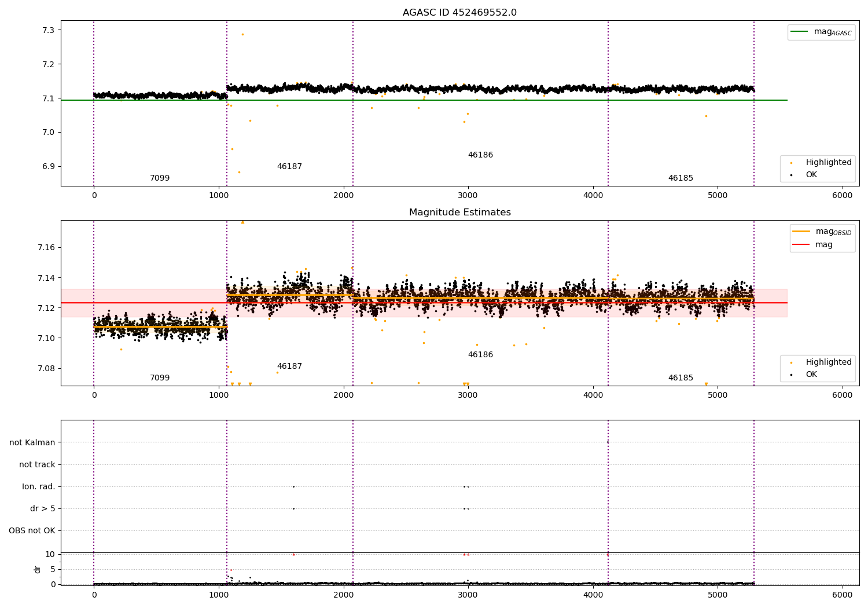This screenshot has height=608, width=868.
Task: Click the 6000 x-axis tick of bottom panel
Action: pyautogui.click(x=842, y=595)
